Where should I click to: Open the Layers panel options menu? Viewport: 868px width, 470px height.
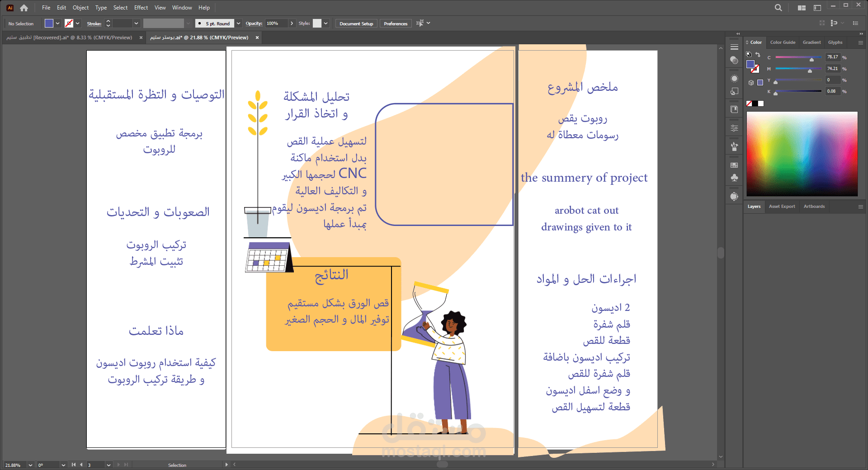click(x=860, y=207)
